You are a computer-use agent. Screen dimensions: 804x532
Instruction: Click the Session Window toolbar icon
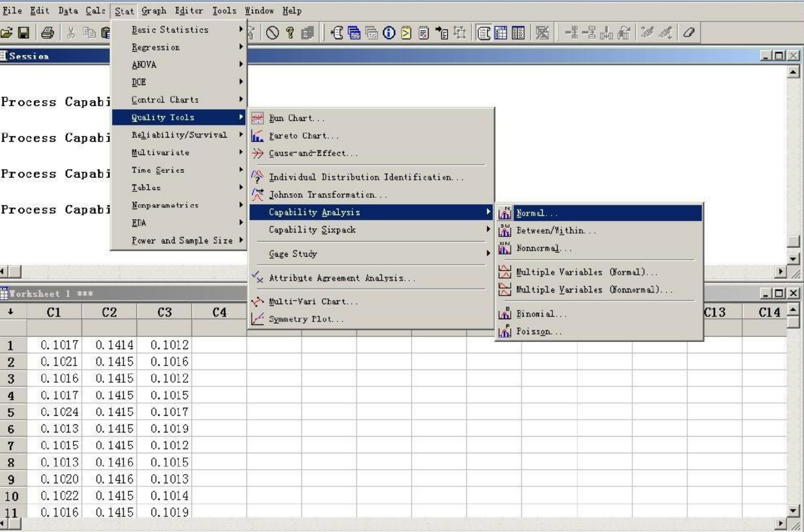(484, 33)
